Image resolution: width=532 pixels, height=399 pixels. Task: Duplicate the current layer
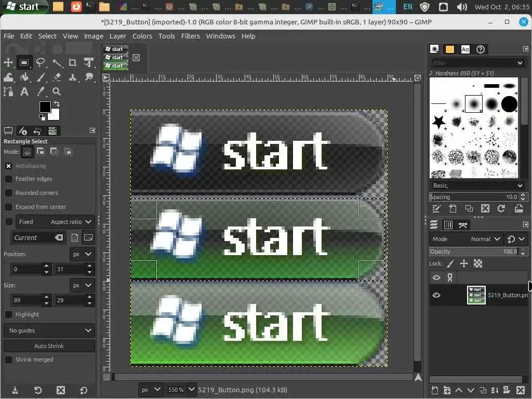coord(483,390)
